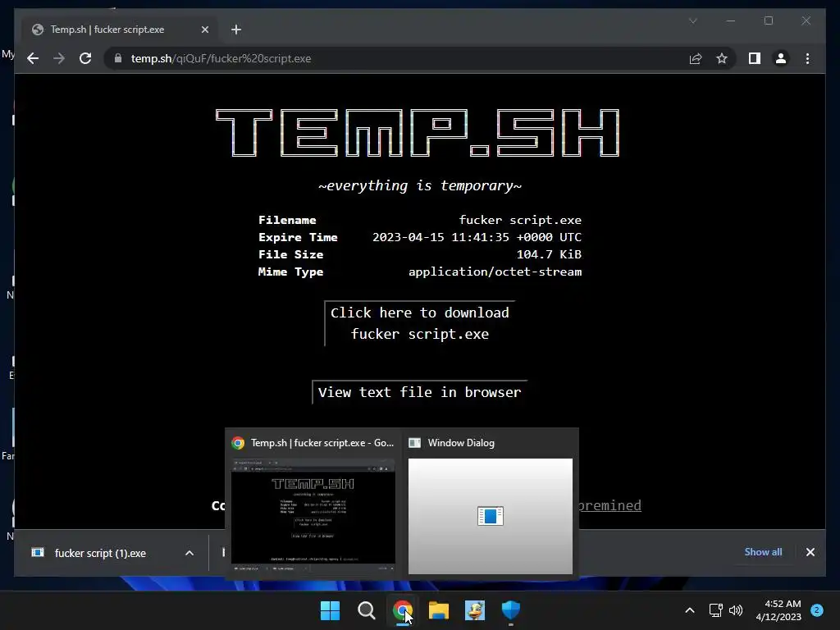Share this page icon in address bar
The height and width of the screenshot is (630, 840).
696,58
